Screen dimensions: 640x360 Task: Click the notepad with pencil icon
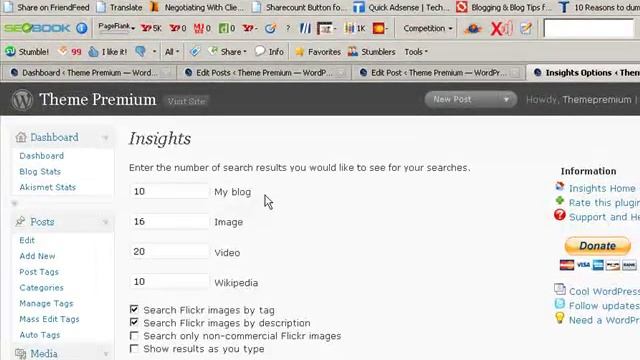click(526, 28)
